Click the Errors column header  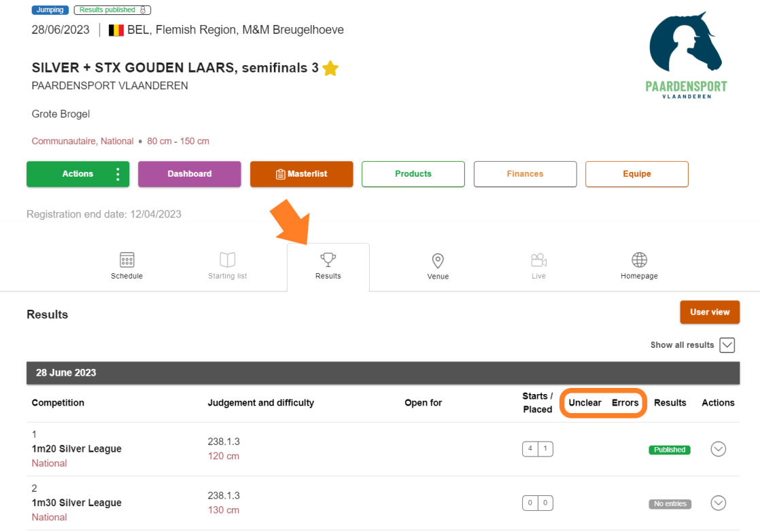click(625, 403)
